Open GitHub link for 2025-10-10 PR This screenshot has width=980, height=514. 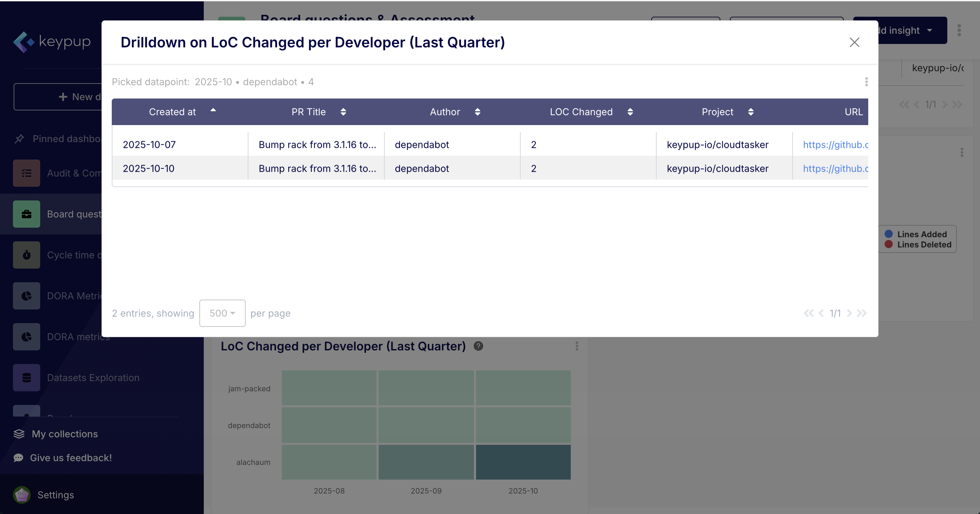click(835, 168)
